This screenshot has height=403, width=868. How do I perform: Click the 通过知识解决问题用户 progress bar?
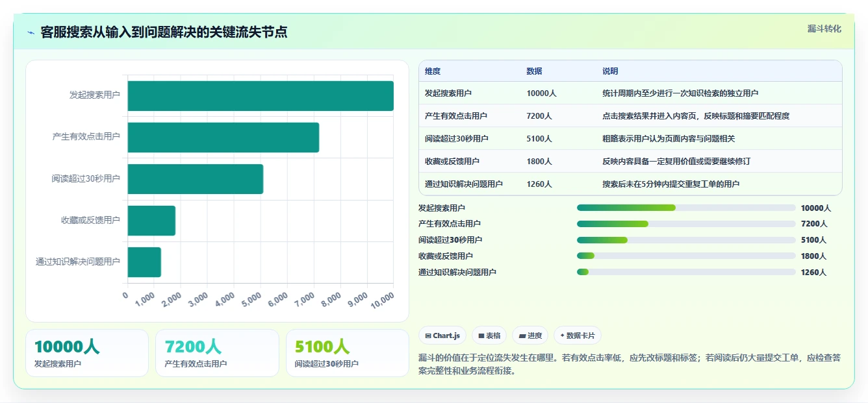[686, 272]
